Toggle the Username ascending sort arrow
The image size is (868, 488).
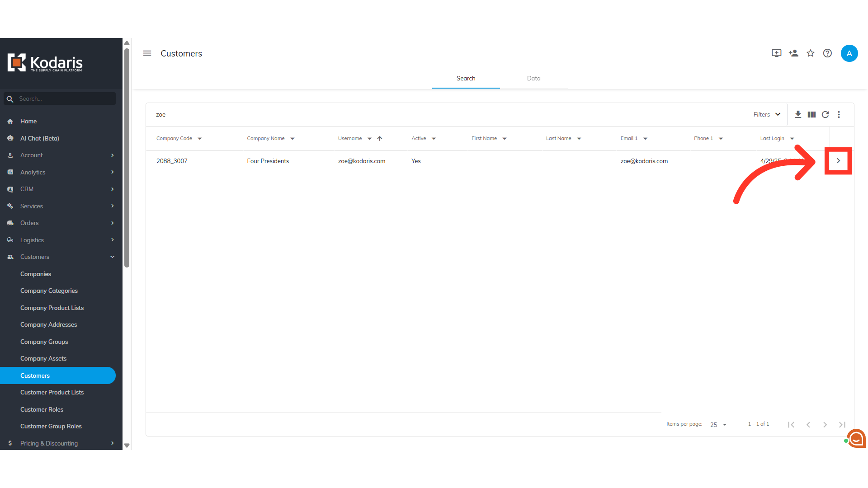pos(380,139)
